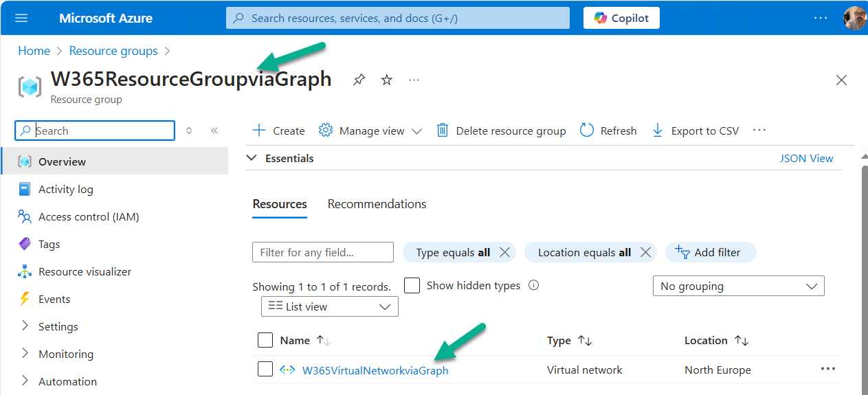Click the Filter for any field box
This screenshot has width=868, height=395.
323,252
